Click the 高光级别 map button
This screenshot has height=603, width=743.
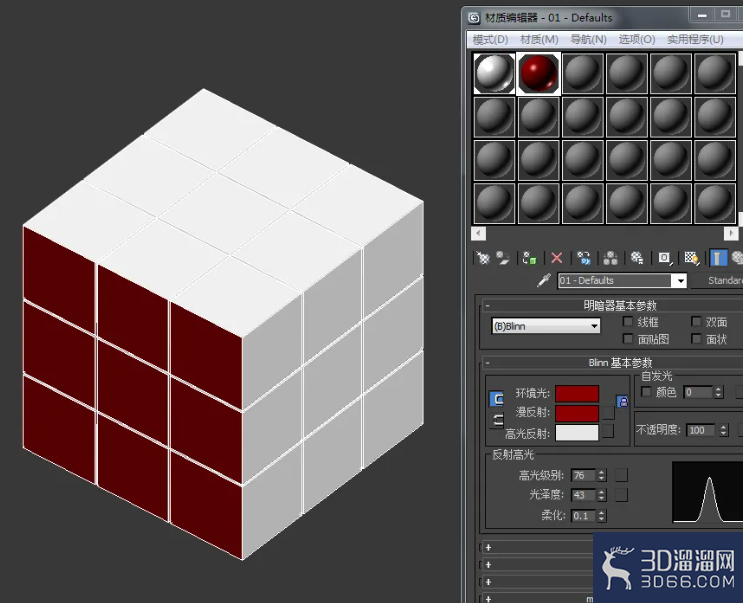[x=621, y=475]
